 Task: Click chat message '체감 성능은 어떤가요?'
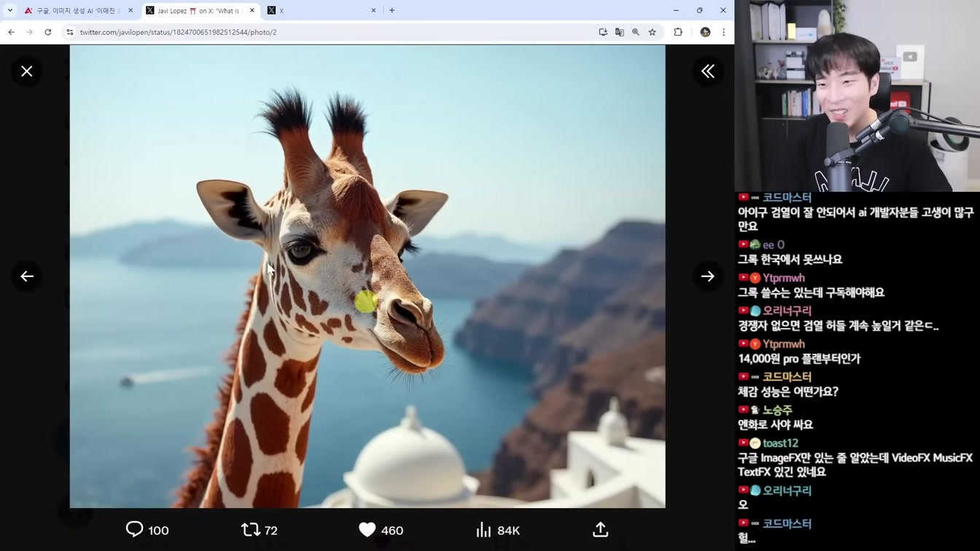(788, 391)
